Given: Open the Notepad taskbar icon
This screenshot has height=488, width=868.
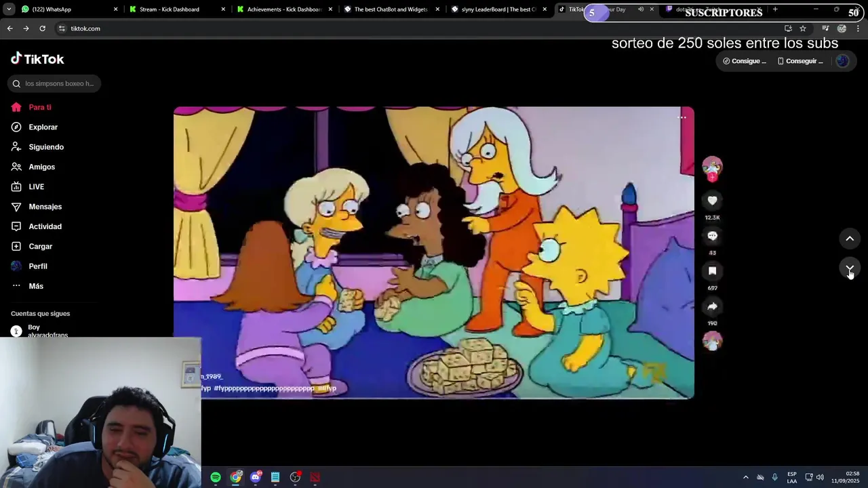Looking at the screenshot, I should click(275, 477).
